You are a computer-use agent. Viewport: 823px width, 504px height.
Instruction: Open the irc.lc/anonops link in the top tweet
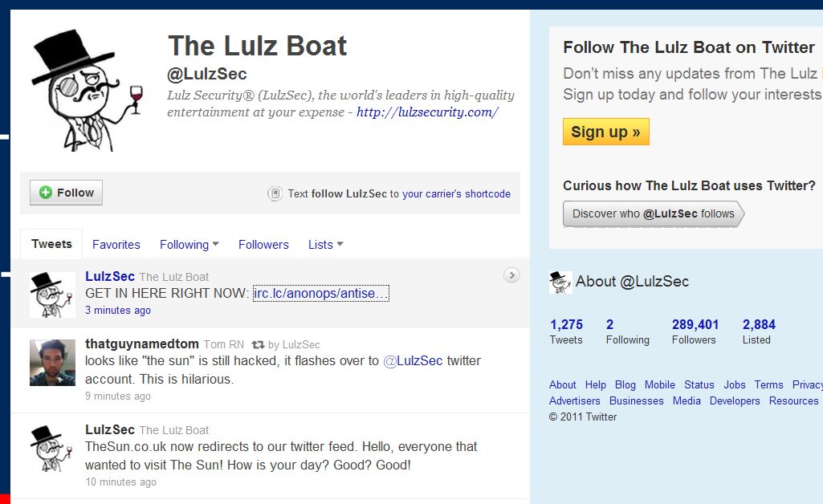coord(320,293)
